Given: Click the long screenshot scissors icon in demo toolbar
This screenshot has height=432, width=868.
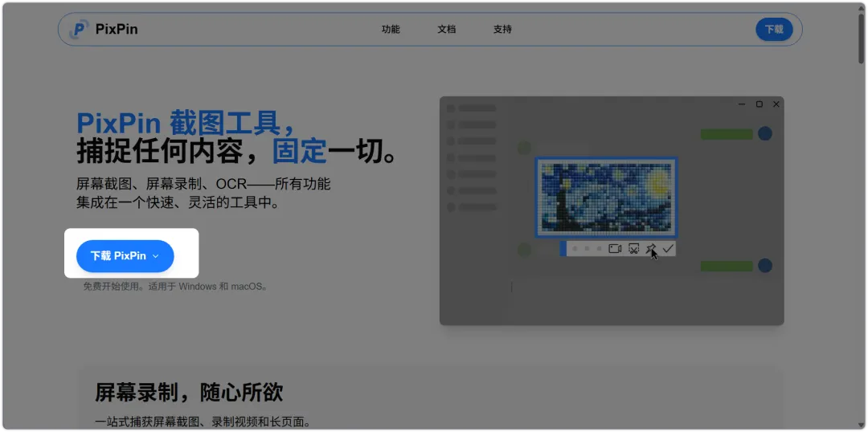Looking at the screenshot, I should [633, 249].
